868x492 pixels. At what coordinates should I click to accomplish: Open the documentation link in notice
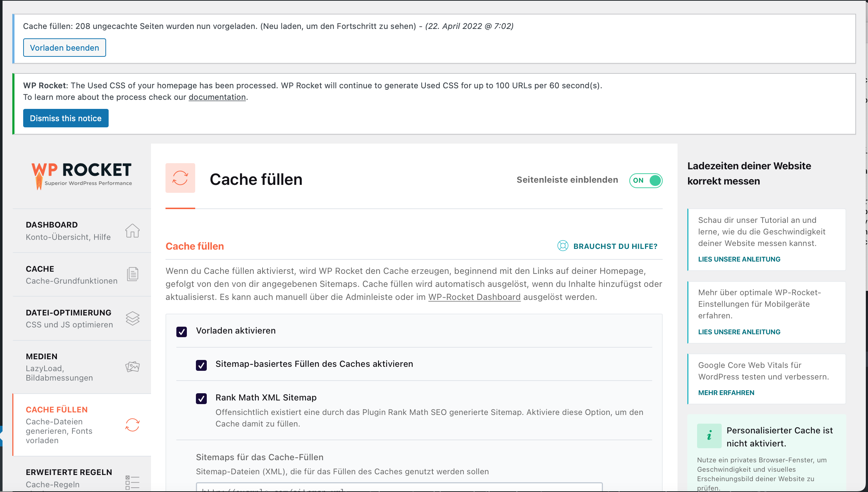pyautogui.click(x=217, y=97)
